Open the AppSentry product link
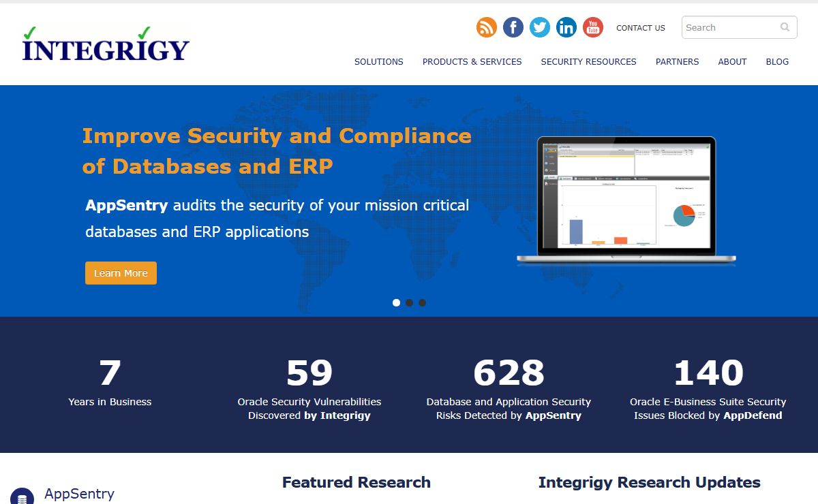 pyautogui.click(x=79, y=494)
